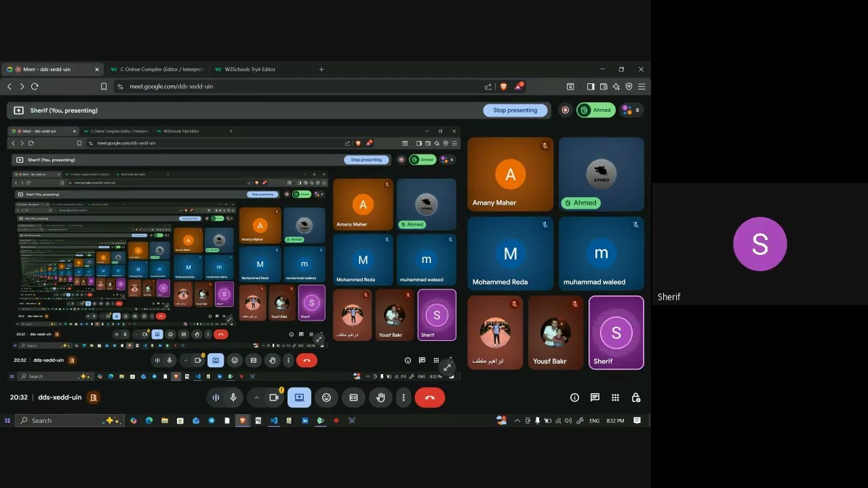Open Leo AI sparkle icon

(x=616, y=87)
